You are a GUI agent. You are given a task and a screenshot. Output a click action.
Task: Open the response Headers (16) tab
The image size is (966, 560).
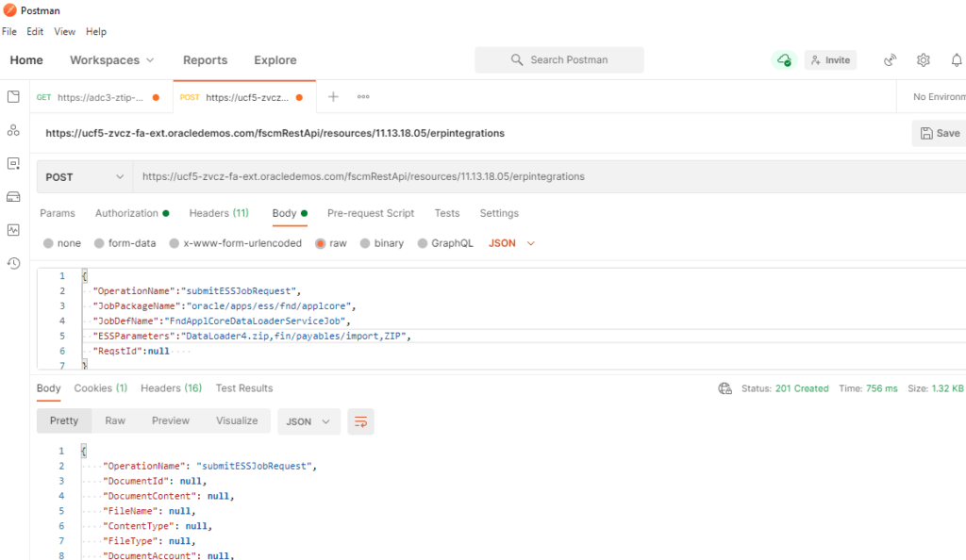click(172, 388)
